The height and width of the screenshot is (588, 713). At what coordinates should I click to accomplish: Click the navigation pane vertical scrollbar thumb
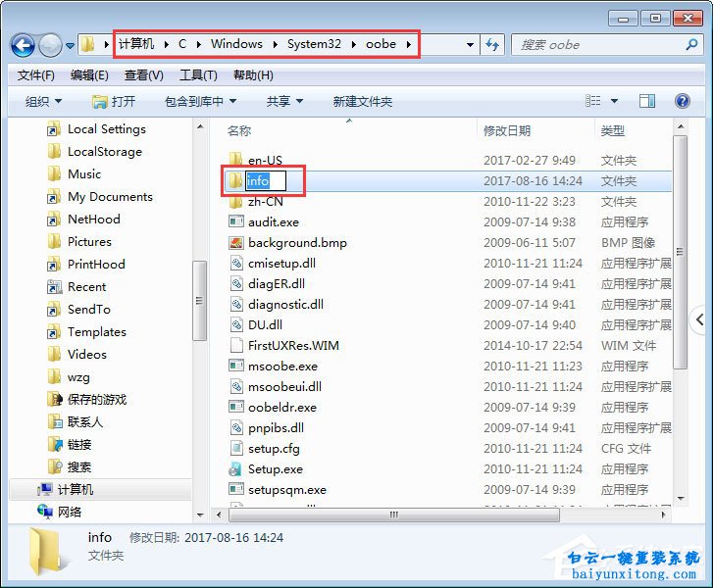199,300
